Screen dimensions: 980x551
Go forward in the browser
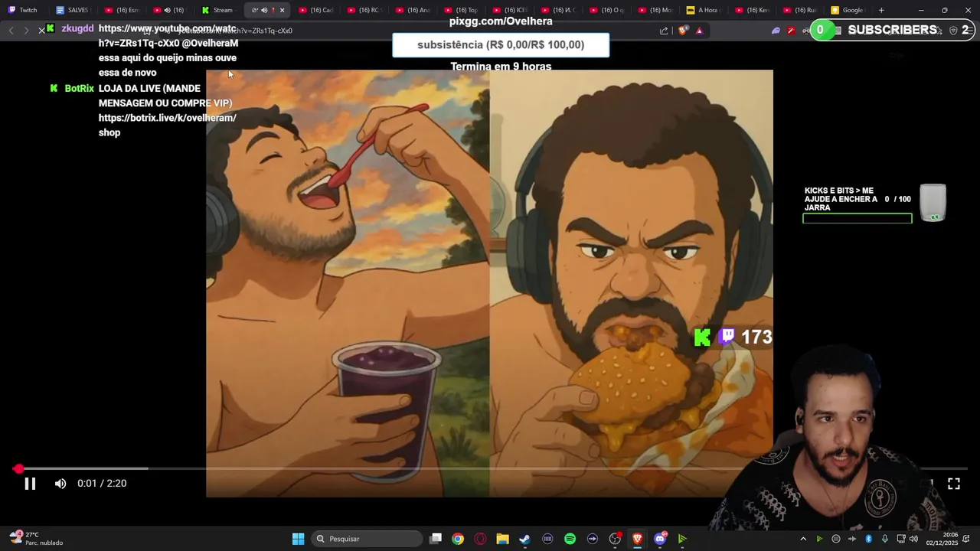(x=25, y=31)
